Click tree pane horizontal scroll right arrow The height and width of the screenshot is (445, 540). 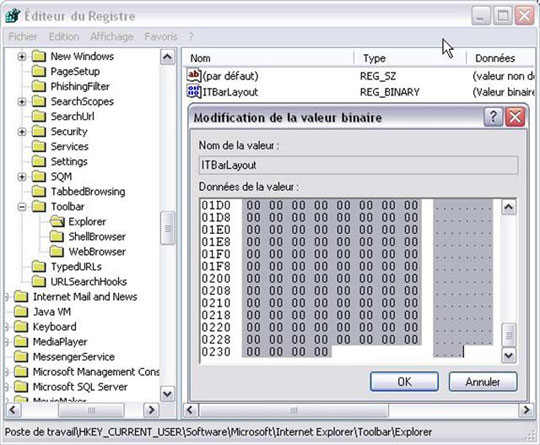point(151,410)
